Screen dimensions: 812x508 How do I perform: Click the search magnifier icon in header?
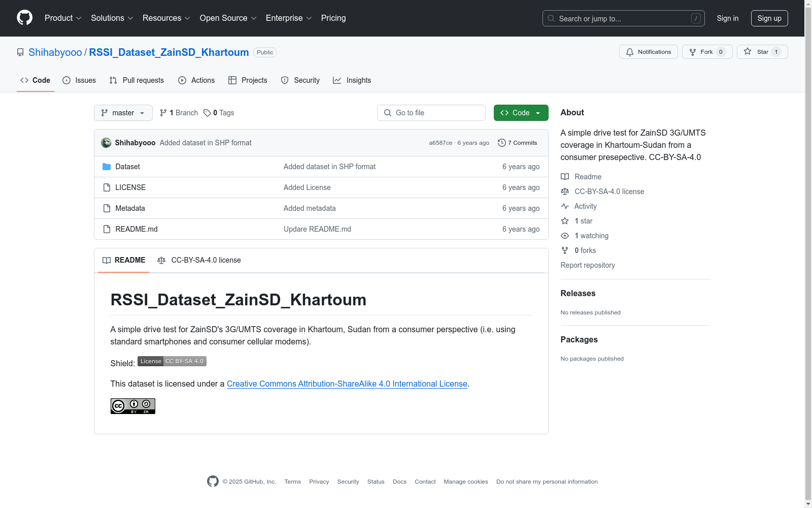pos(551,18)
